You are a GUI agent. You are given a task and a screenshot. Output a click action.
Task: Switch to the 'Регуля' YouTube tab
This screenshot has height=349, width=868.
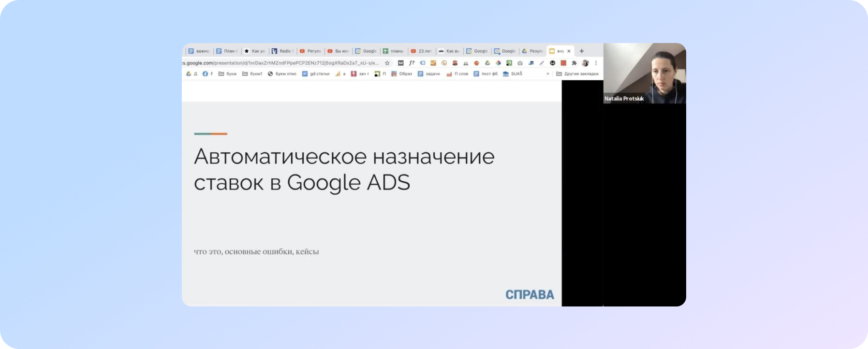pos(310,51)
